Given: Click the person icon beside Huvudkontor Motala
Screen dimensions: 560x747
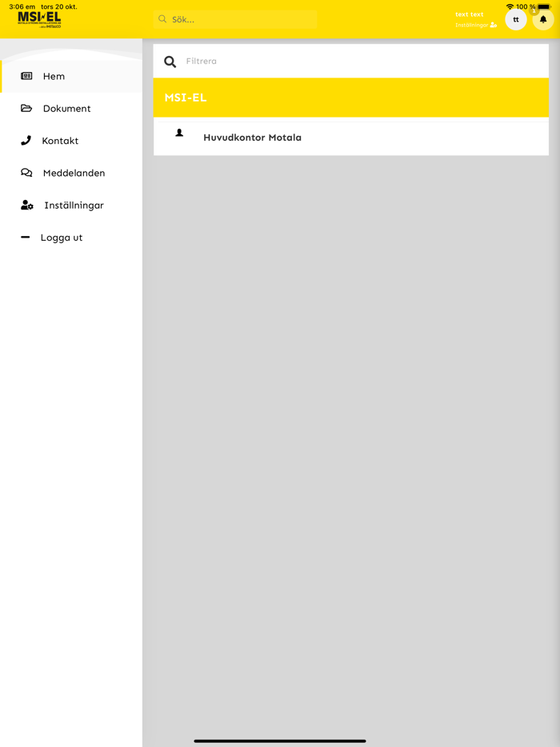Looking at the screenshot, I should click(x=179, y=133).
